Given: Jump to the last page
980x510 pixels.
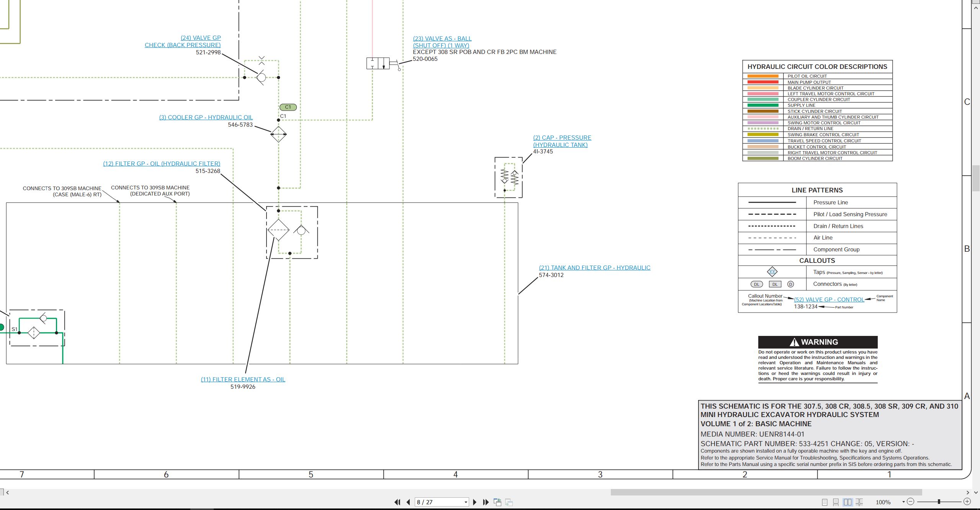Looking at the screenshot, I should 486,502.
